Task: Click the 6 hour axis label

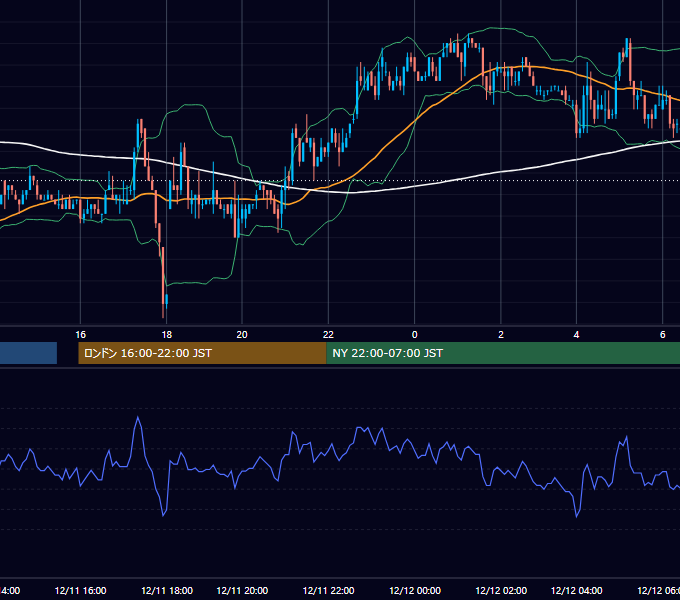Action: pyautogui.click(x=663, y=335)
